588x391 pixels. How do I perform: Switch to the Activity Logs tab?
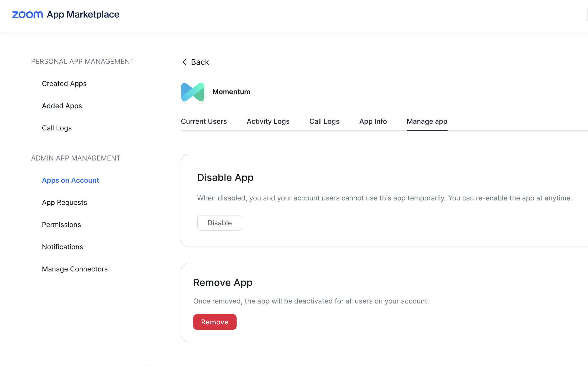(x=268, y=122)
